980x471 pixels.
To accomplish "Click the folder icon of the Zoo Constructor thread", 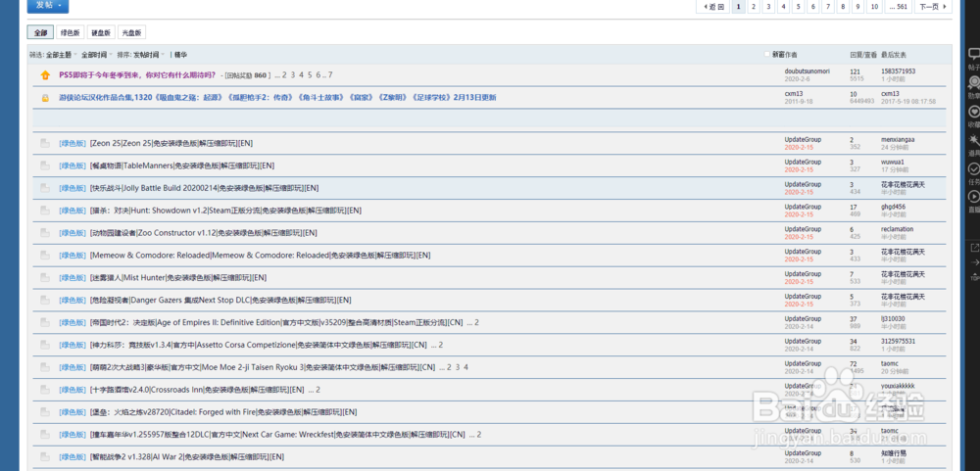I will [x=45, y=233].
